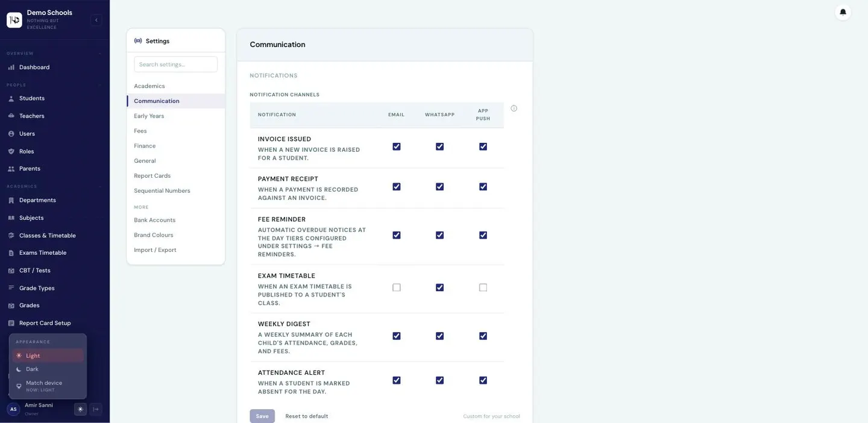Screen dimensions: 868x423
Task: Uncheck App Push for Invoice Issued
Action: click(x=483, y=146)
